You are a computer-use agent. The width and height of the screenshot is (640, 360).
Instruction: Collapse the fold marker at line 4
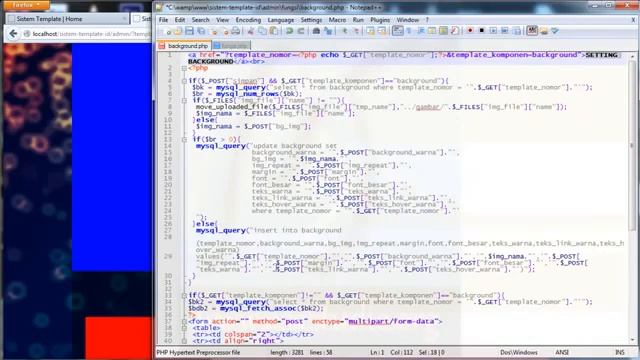pos(184,81)
